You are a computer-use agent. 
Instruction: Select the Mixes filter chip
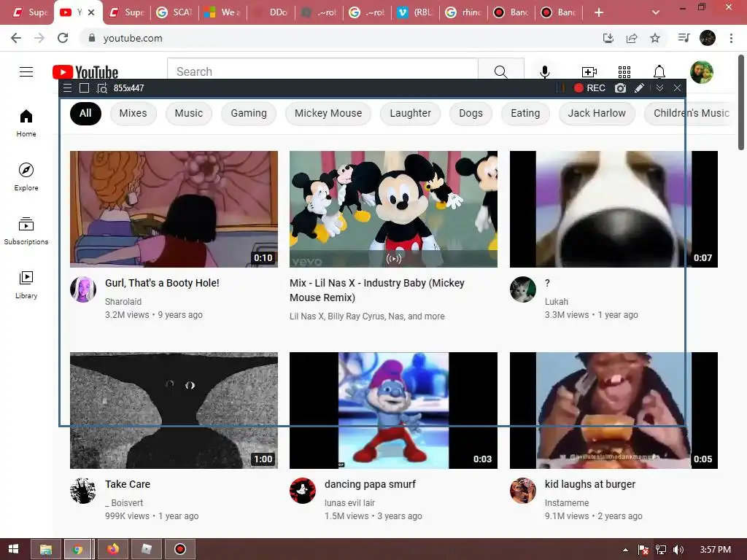tap(133, 113)
